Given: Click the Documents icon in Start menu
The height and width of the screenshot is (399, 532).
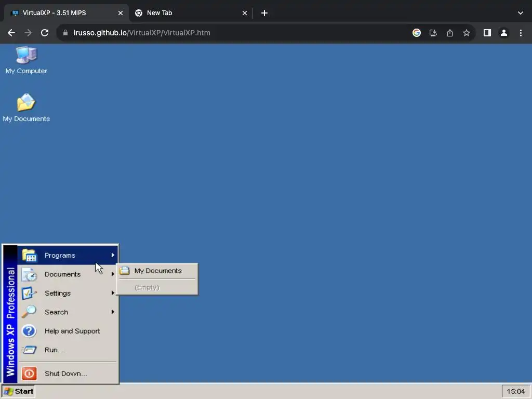Looking at the screenshot, I should click(x=29, y=274).
